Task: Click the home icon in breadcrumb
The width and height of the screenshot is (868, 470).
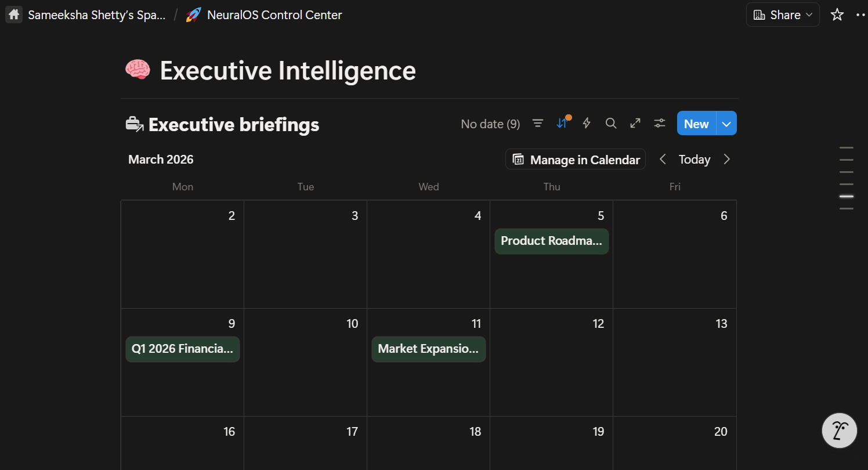Action: [x=14, y=15]
